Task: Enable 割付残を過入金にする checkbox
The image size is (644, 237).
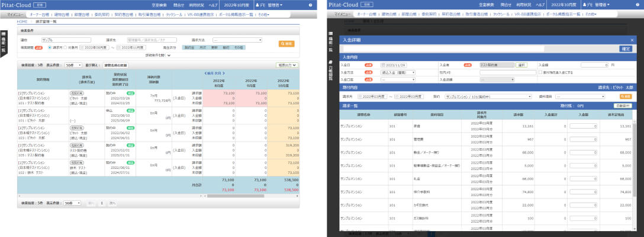Action: 540,72
